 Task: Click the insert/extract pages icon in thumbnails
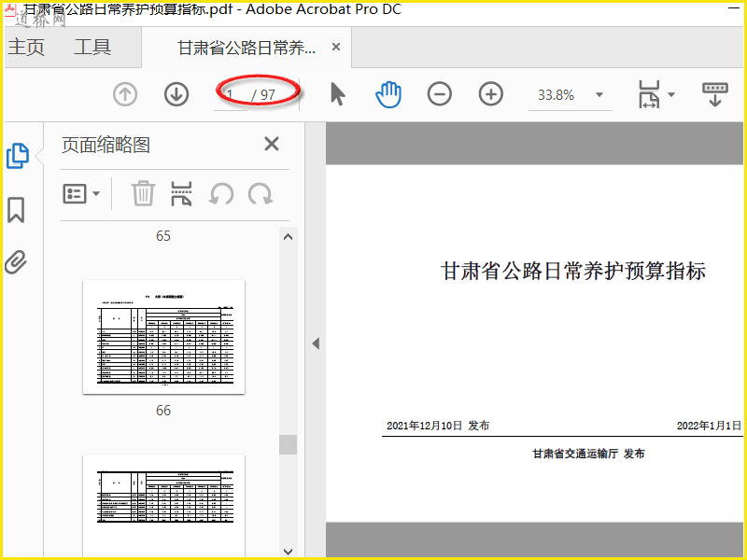pyautogui.click(x=181, y=193)
